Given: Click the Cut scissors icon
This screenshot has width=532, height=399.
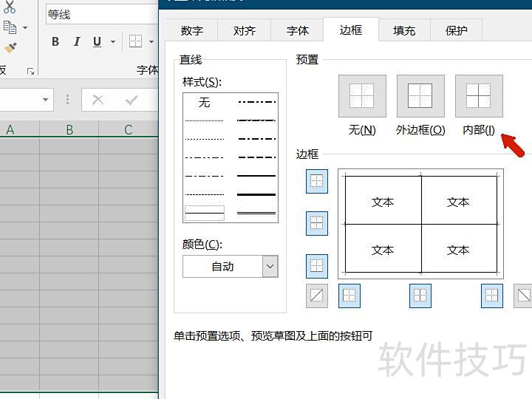Looking at the screenshot, I should pos(10,7).
